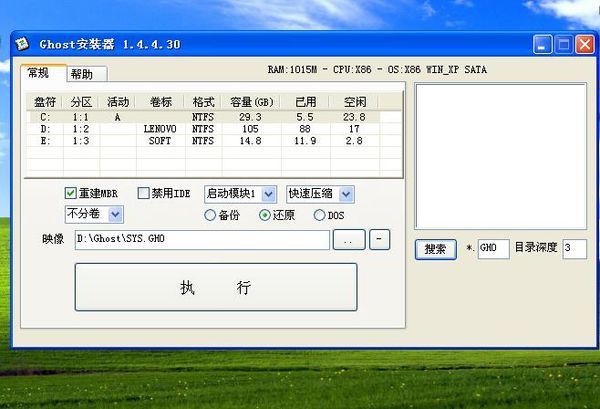This screenshot has width=600, height=409.
Task: Expand the 启动模块1 dropdown
Action: click(240, 194)
